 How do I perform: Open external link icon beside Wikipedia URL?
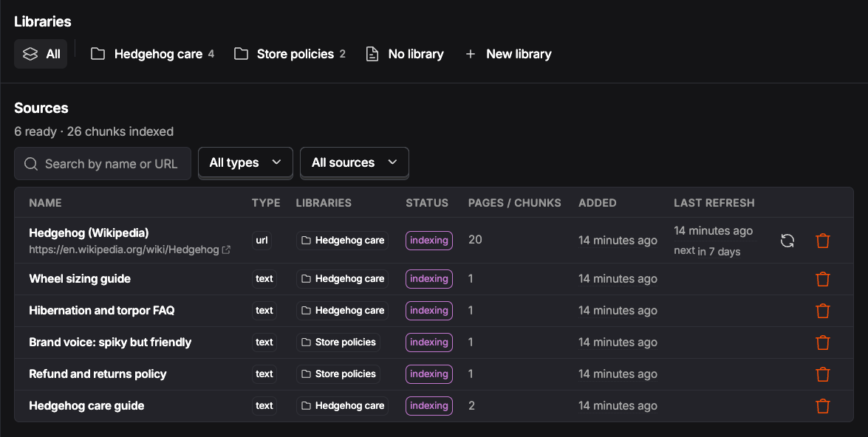tap(226, 250)
